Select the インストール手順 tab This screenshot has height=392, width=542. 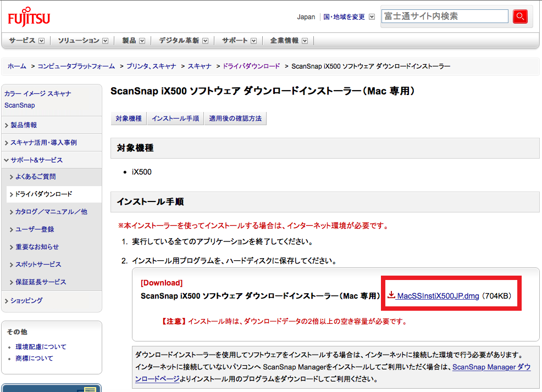pos(175,119)
